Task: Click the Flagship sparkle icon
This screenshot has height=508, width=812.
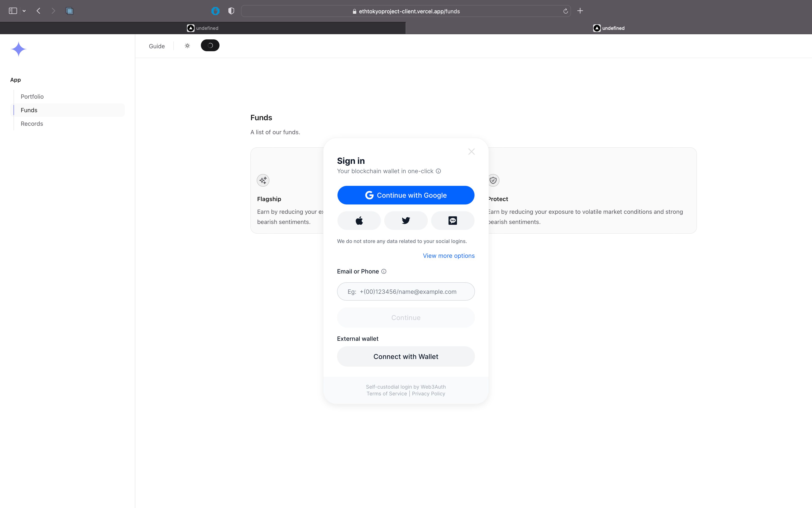Action: (x=263, y=180)
